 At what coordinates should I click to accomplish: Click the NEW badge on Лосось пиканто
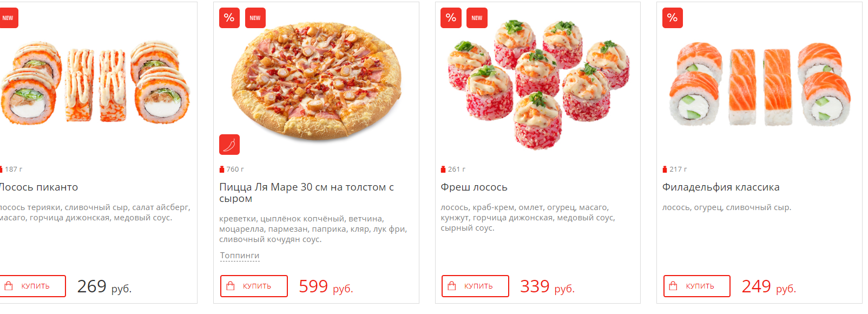pos(8,18)
